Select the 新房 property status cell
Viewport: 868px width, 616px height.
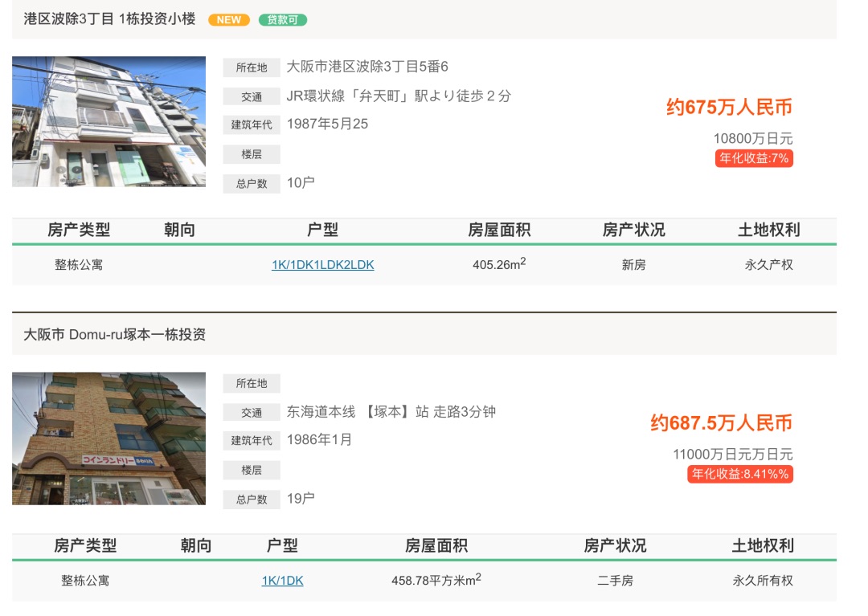pyautogui.click(x=633, y=265)
